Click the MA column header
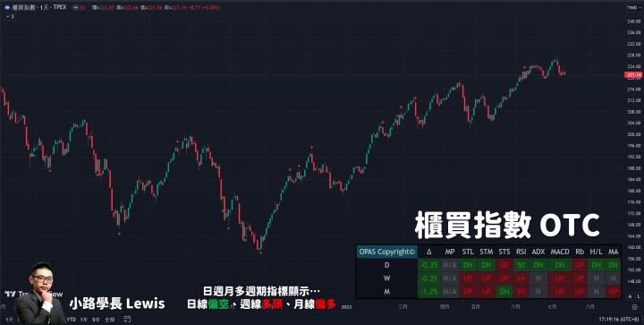 click(614, 252)
